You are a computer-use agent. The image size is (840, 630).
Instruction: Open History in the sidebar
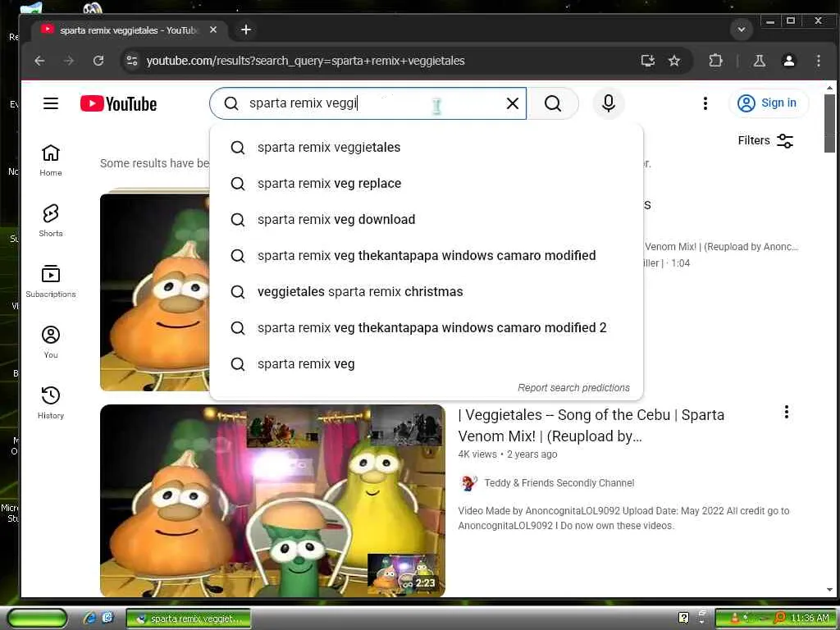pyautogui.click(x=51, y=403)
